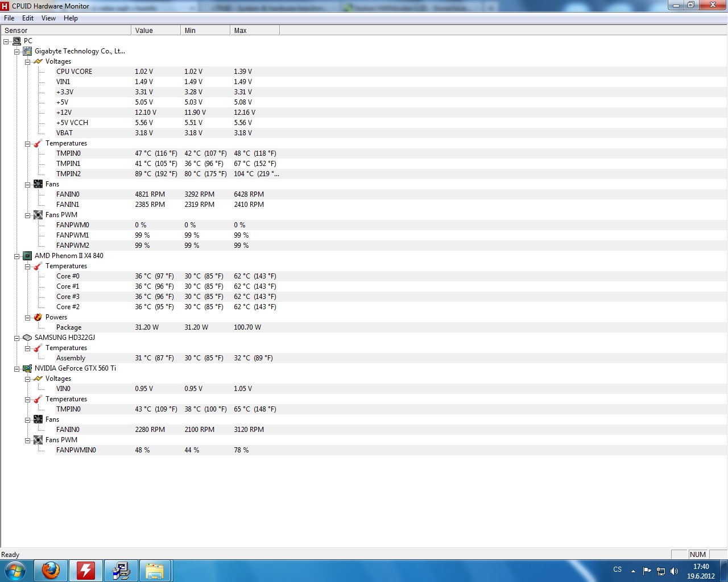
Task: Click the 4821 RPM FANIN0 value
Action: click(x=150, y=194)
